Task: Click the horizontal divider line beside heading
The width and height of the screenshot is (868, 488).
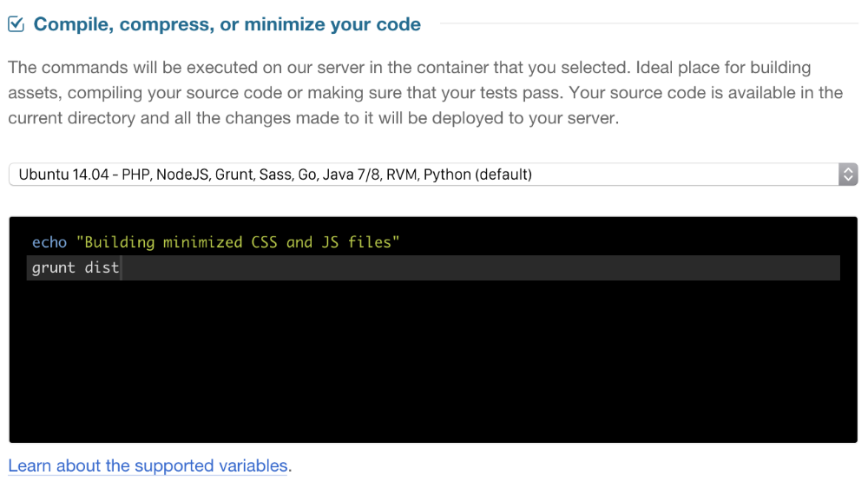Action: [648, 23]
